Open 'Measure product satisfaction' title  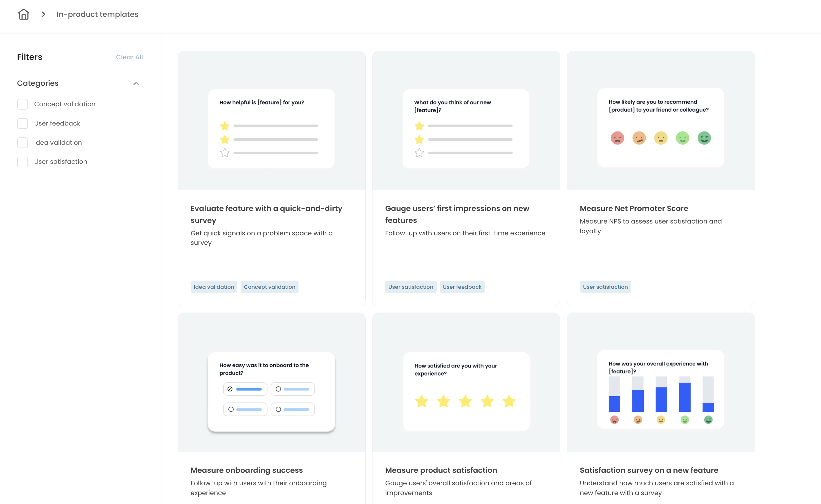(x=441, y=470)
